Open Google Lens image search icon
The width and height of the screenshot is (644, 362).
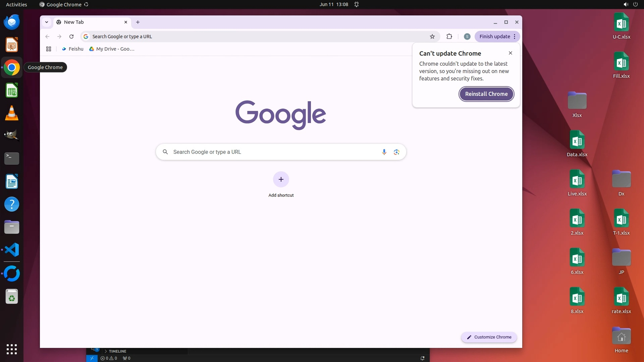point(396,152)
